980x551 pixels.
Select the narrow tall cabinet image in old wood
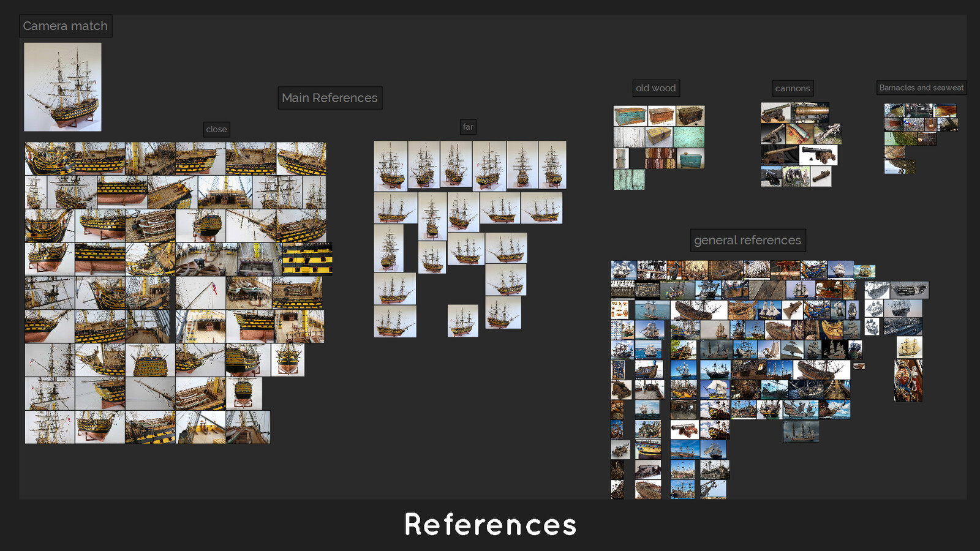click(x=621, y=159)
